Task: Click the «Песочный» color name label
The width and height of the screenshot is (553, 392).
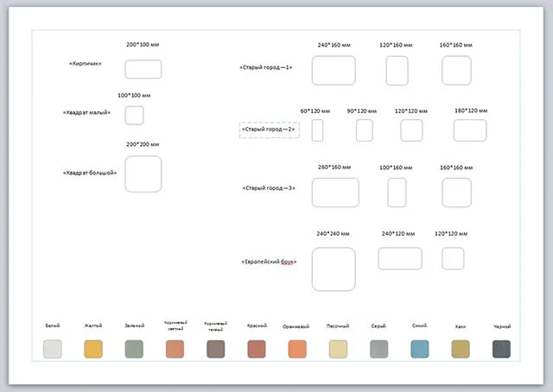Action: (338, 326)
